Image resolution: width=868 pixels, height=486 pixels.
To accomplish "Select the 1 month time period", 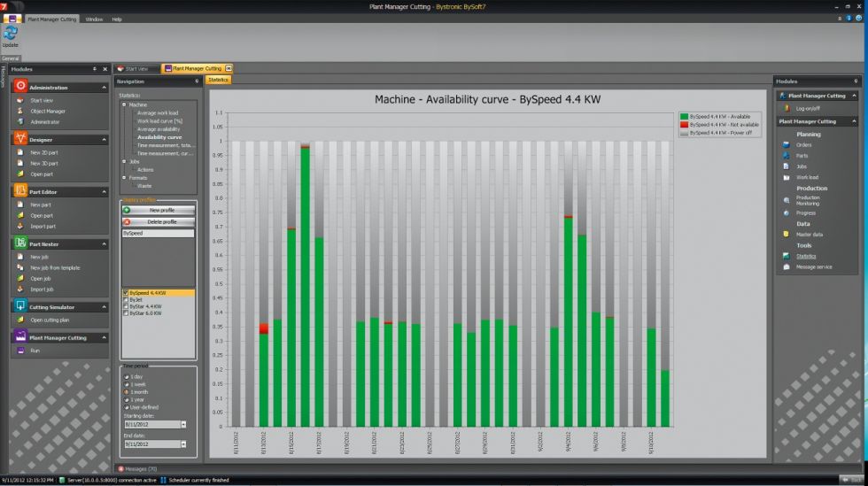I will point(127,392).
